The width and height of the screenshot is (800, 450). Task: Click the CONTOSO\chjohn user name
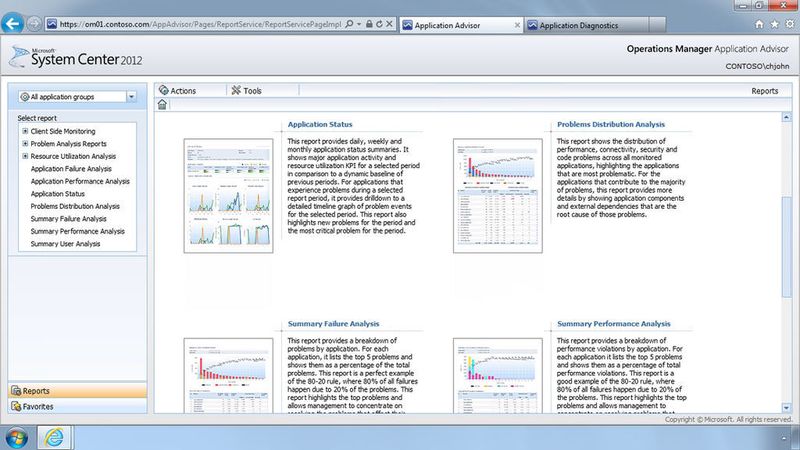coord(757,66)
